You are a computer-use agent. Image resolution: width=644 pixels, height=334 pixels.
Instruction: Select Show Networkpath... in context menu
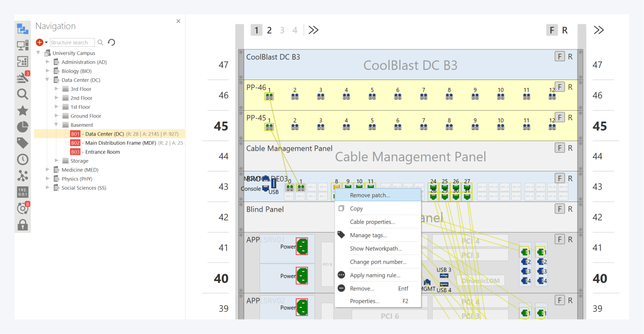point(376,249)
